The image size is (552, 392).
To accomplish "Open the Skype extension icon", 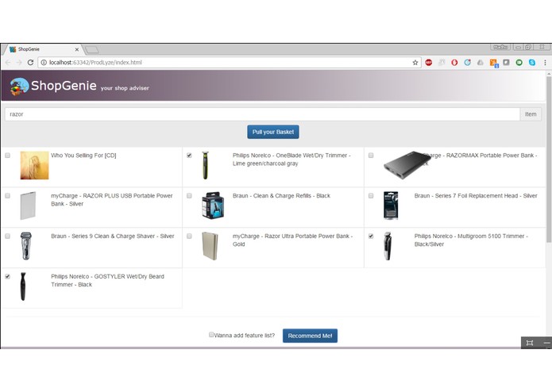I will tap(532, 63).
